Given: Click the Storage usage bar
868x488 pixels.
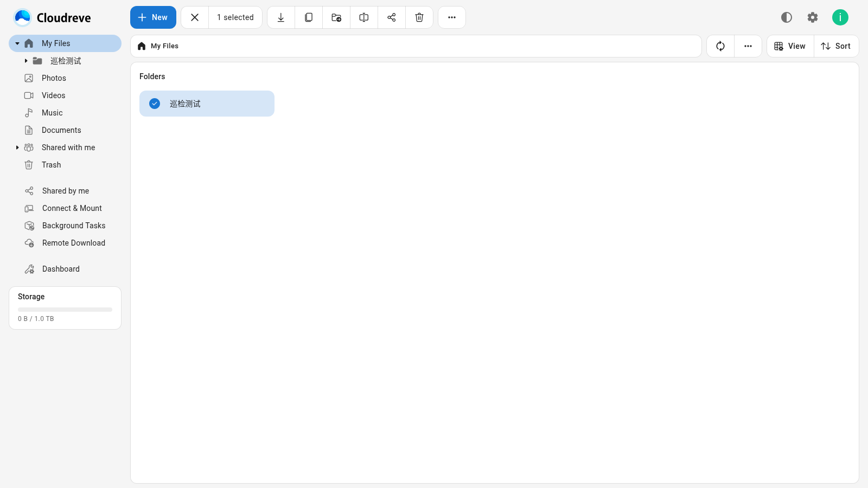Looking at the screenshot, I should coord(65,310).
